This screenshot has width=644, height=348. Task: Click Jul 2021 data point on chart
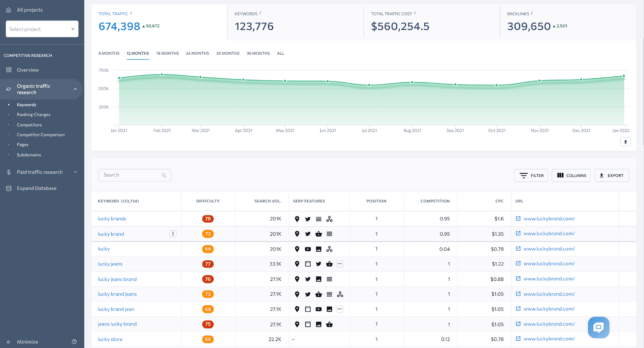pyautogui.click(x=369, y=85)
